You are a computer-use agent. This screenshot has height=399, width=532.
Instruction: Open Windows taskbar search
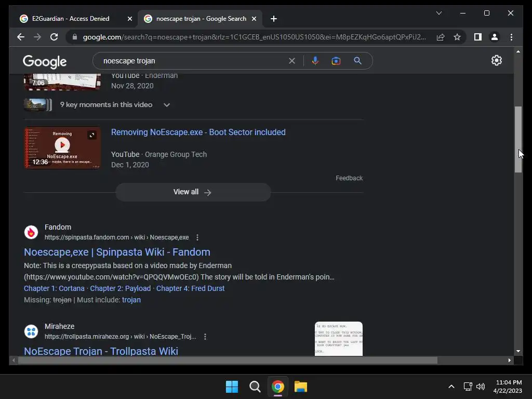(x=255, y=387)
